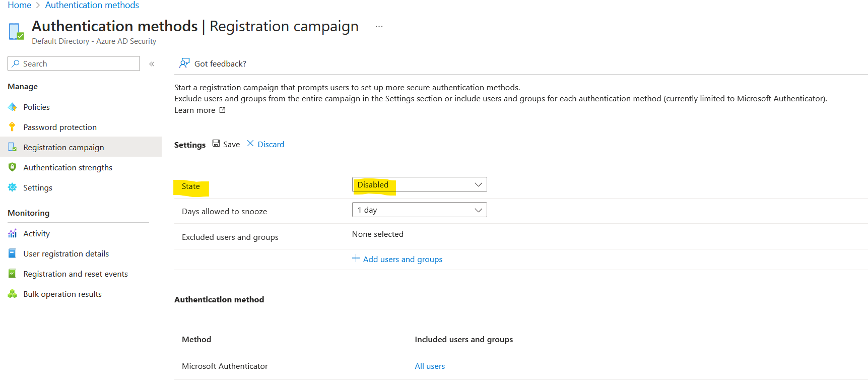The image size is (868, 386).
Task: Discard the settings changes
Action: coord(265,144)
